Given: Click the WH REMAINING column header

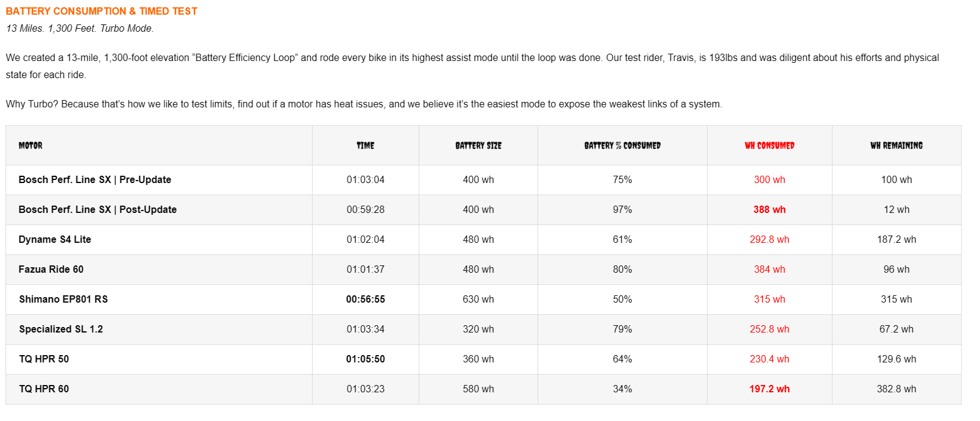Looking at the screenshot, I should (x=897, y=145).
